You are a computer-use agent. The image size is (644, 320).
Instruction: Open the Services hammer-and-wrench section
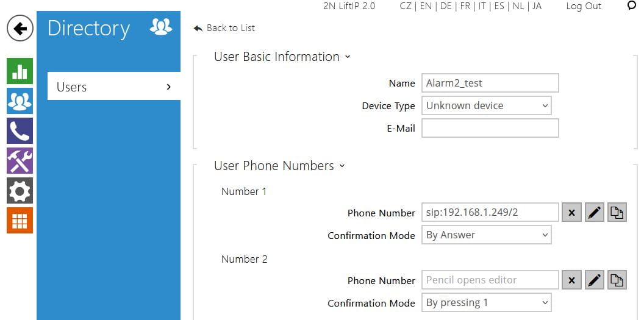(x=20, y=161)
